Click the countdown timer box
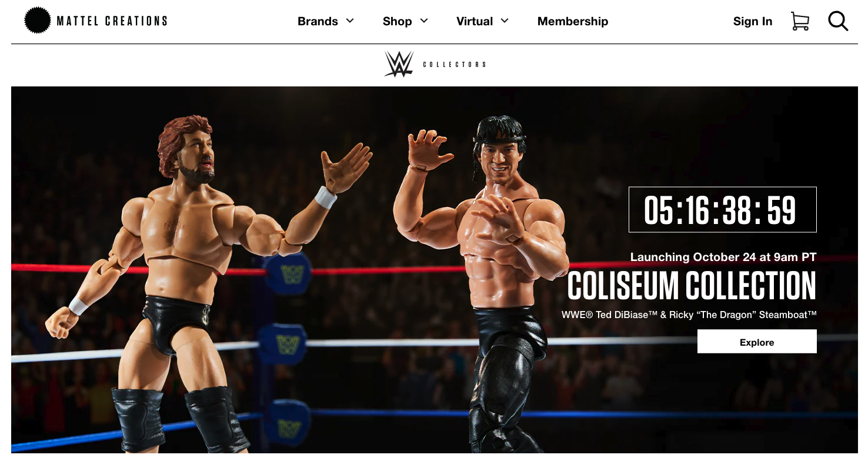This screenshot has height=458, width=868. pos(723,210)
